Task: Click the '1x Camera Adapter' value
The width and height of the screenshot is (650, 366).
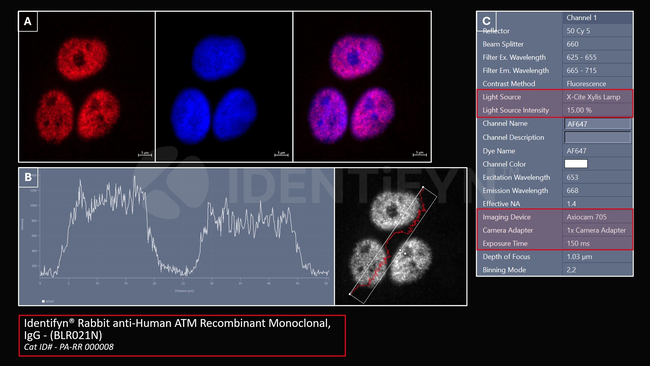Action: click(596, 230)
